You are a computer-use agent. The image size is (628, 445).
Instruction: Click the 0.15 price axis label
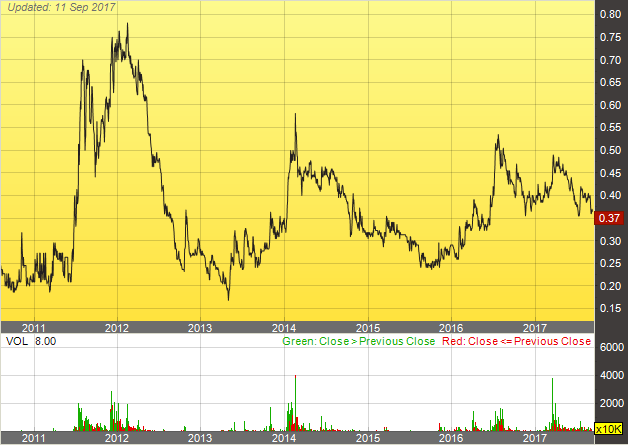(609, 308)
